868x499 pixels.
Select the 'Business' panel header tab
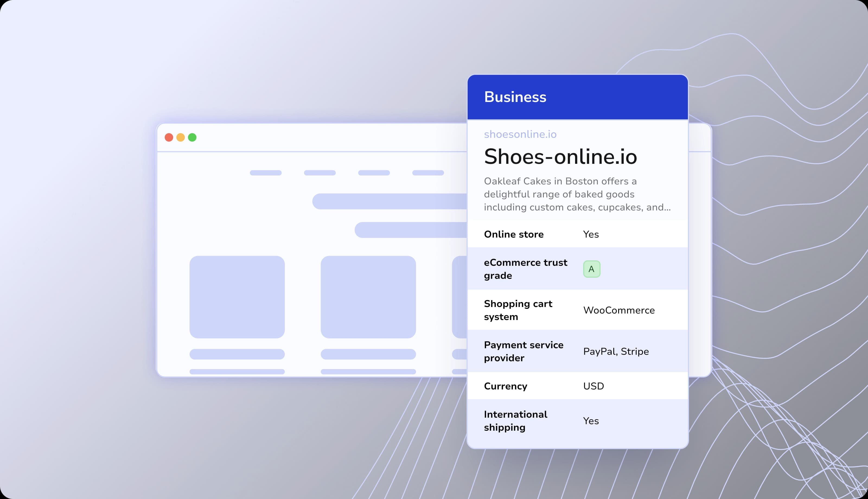click(x=515, y=97)
